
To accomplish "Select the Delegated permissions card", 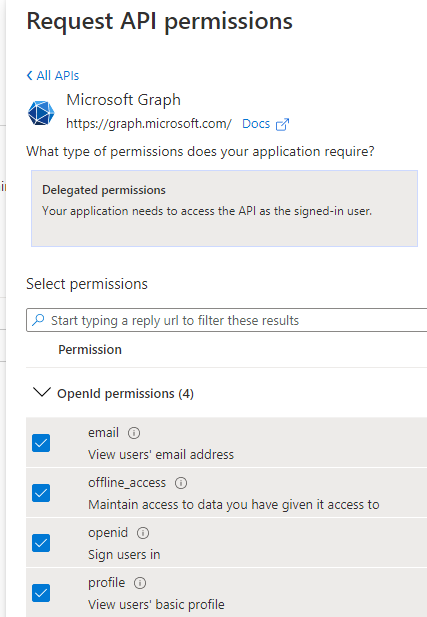I will (224, 209).
